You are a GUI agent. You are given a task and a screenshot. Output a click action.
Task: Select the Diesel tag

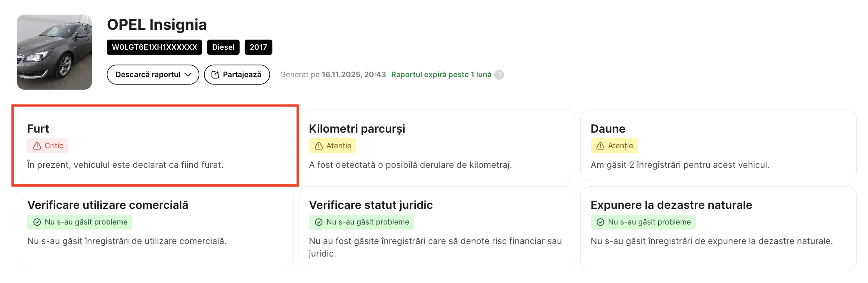tap(223, 47)
